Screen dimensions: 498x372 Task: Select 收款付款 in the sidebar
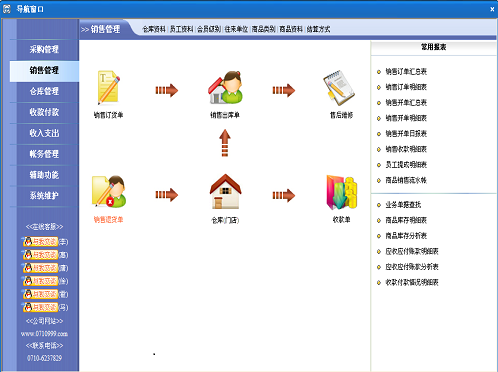44,112
